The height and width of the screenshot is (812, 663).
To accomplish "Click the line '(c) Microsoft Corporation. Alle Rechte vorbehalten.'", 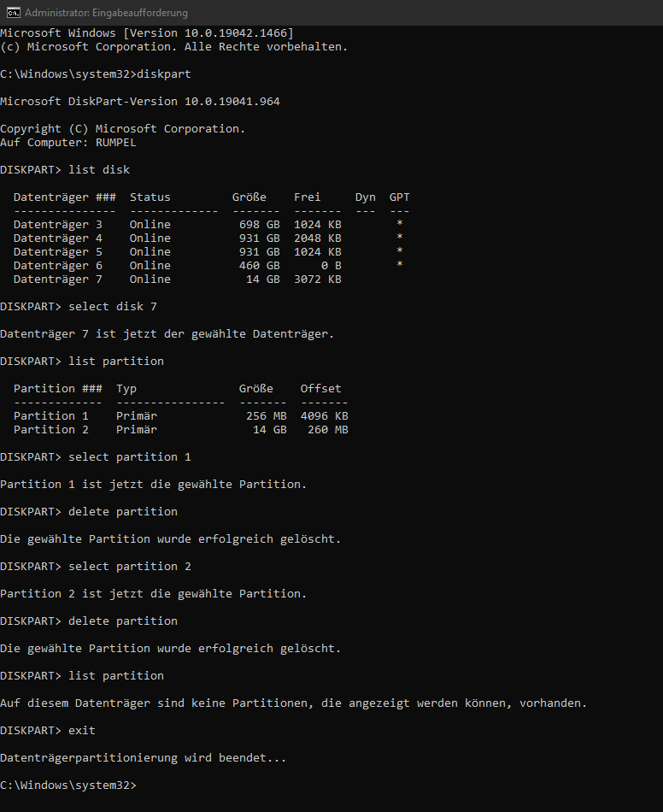I will coord(174,47).
